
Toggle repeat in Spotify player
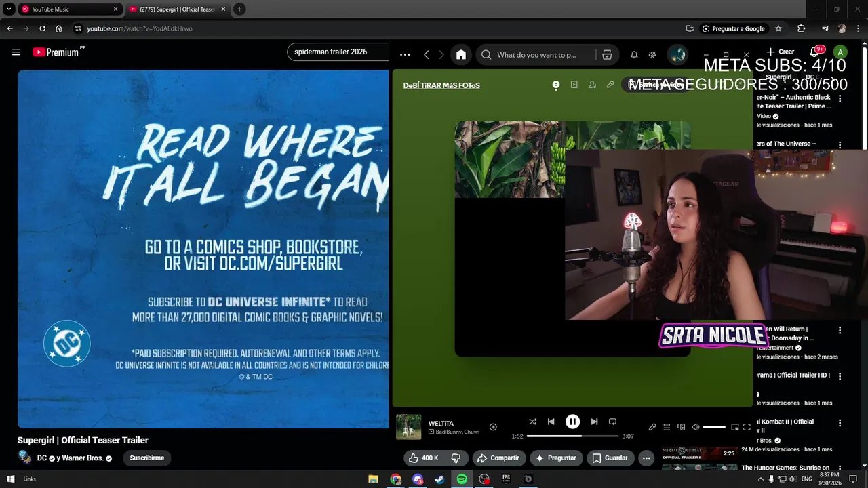[x=612, y=422]
